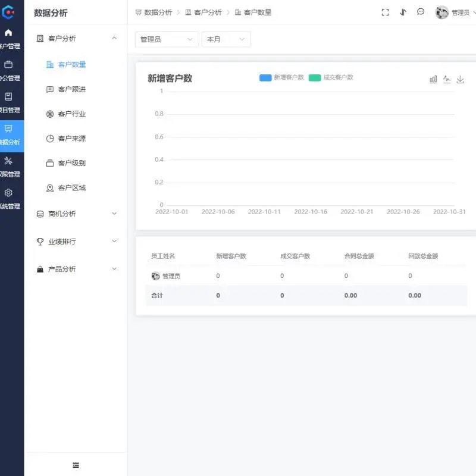
Task: Open the 管理员 employee filter dropdown
Action: point(167,39)
